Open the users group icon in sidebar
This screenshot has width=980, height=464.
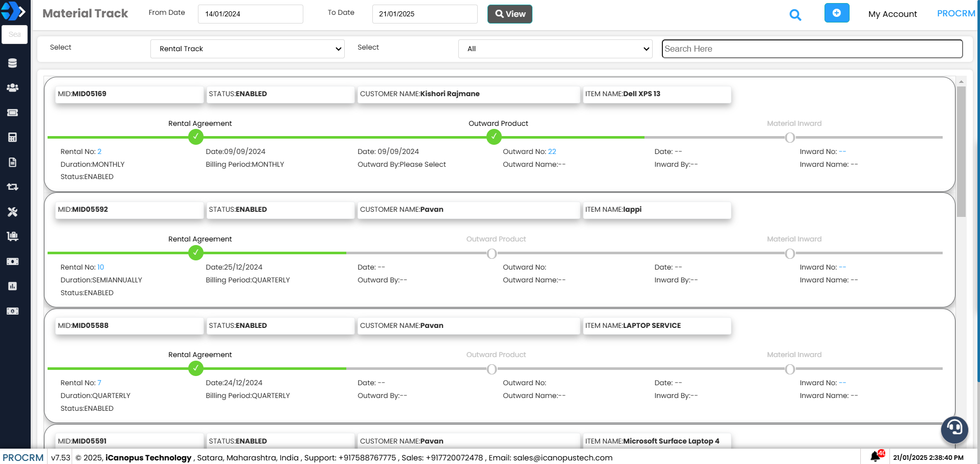(x=13, y=87)
